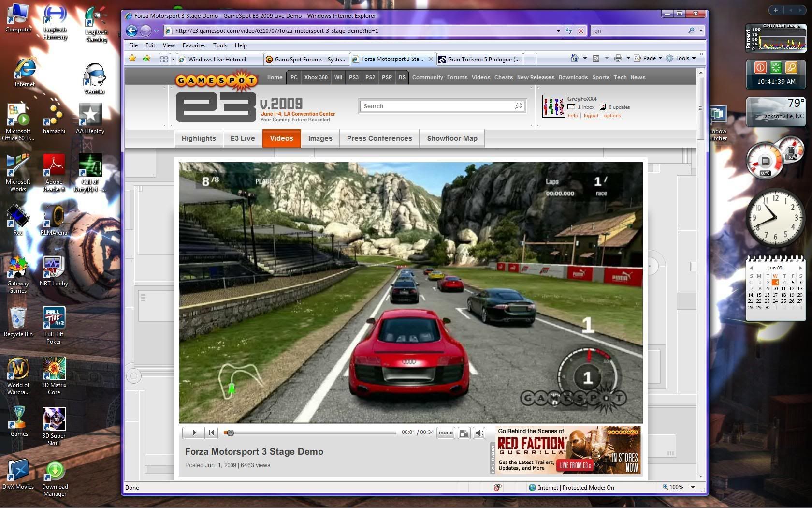The width and height of the screenshot is (812, 508).
Task: Open Quick Tabs grid view
Action: pyautogui.click(x=164, y=59)
